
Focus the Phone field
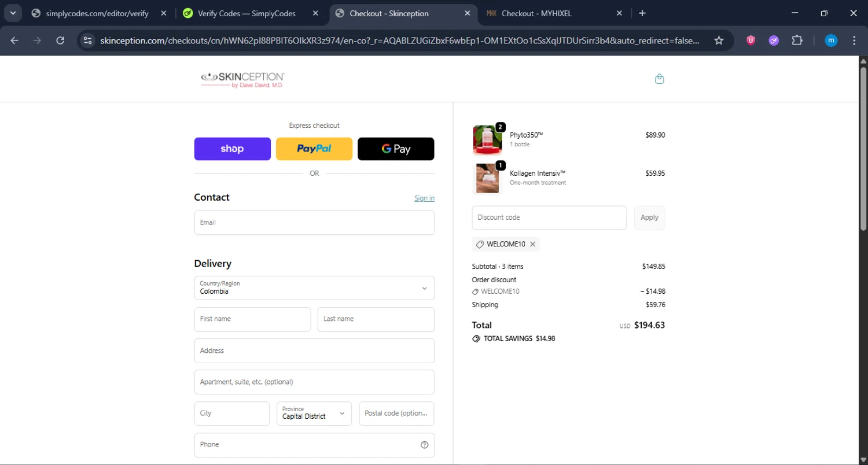[x=314, y=445]
